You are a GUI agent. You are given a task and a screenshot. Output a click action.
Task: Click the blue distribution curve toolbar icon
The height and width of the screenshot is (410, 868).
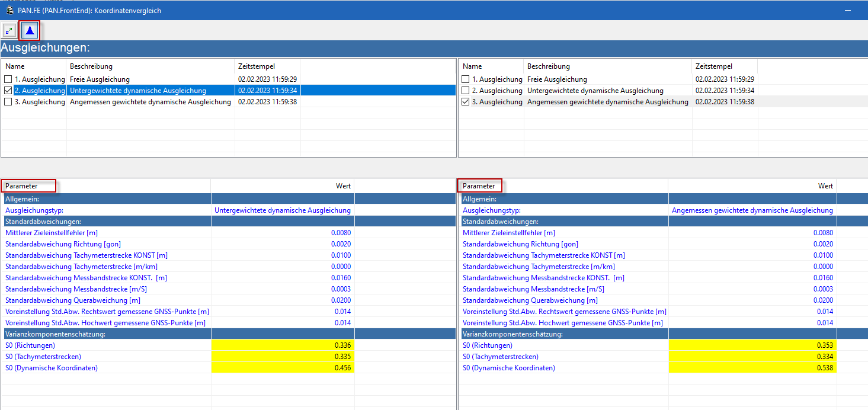coord(30,30)
